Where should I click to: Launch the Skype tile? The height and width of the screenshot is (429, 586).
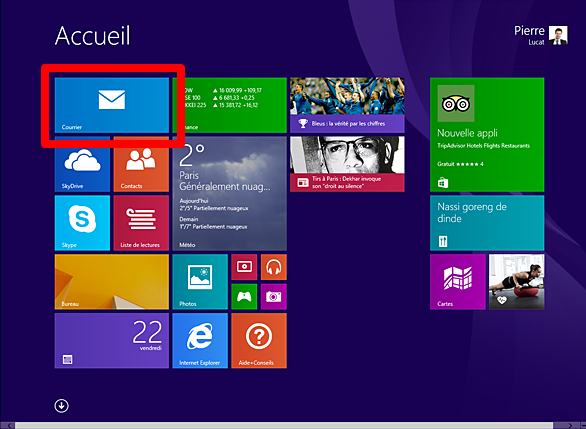point(82,223)
